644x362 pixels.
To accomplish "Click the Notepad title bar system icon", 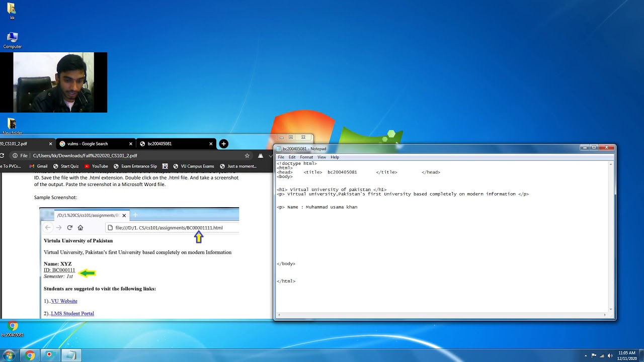I will (x=279, y=149).
